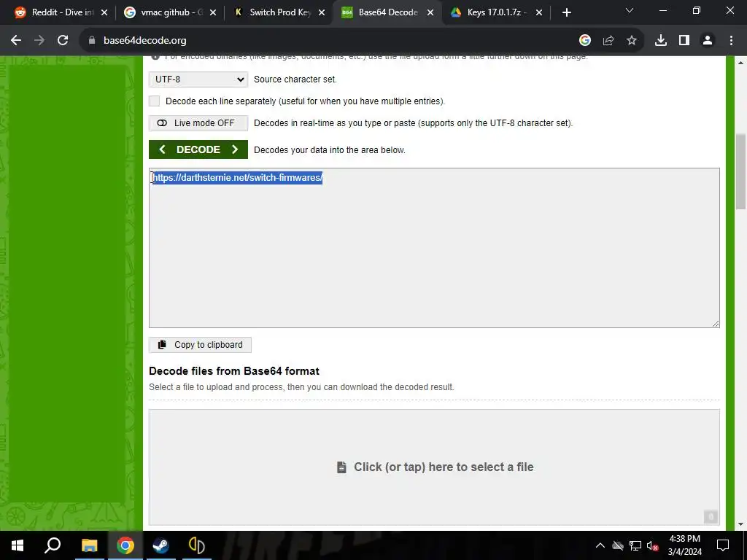Screen dimensions: 747x560
Task: Open the Chrome profile icon
Action: (x=708, y=41)
